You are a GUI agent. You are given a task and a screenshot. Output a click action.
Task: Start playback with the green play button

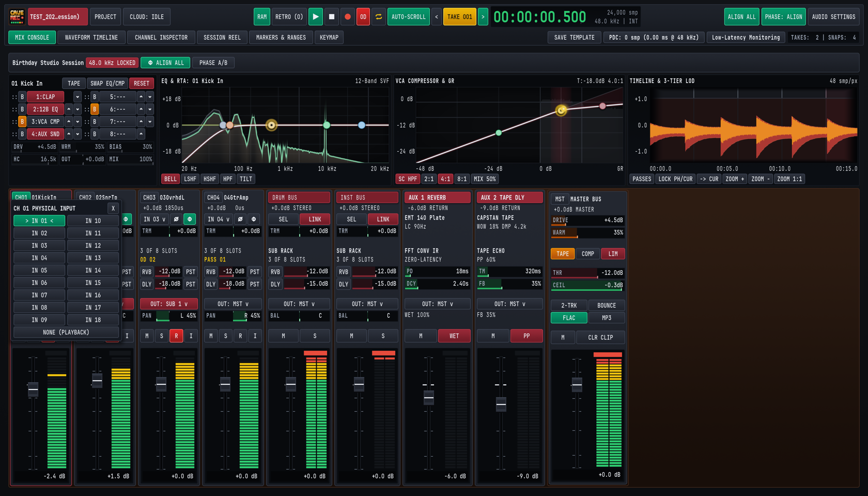pos(315,17)
